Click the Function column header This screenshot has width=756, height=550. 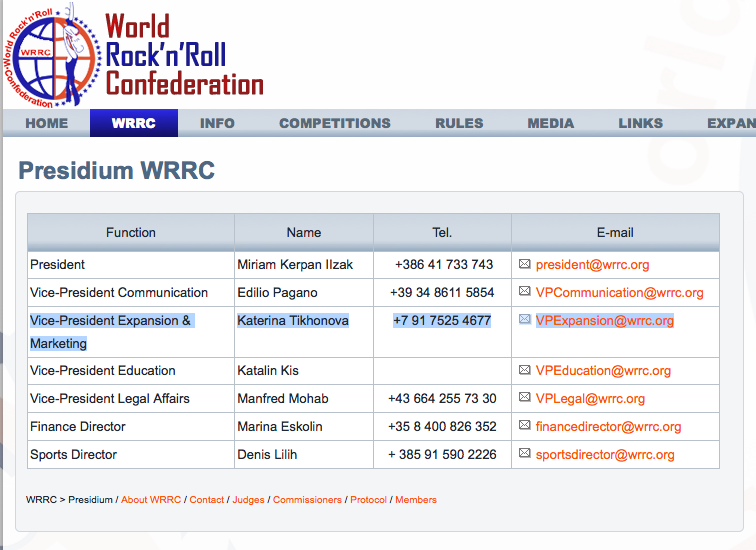[131, 232]
